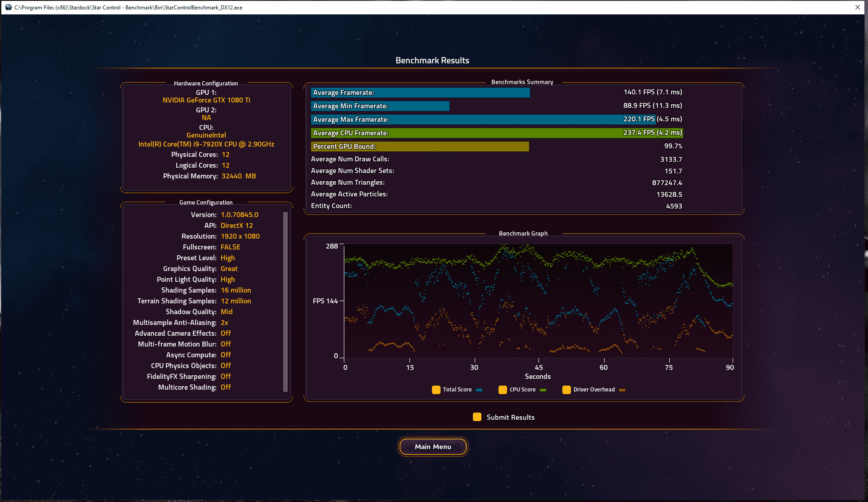The height and width of the screenshot is (502, 868).
Task: Click the orange Driver Overhead legend swatch
Action: click(x=622, y=390)
